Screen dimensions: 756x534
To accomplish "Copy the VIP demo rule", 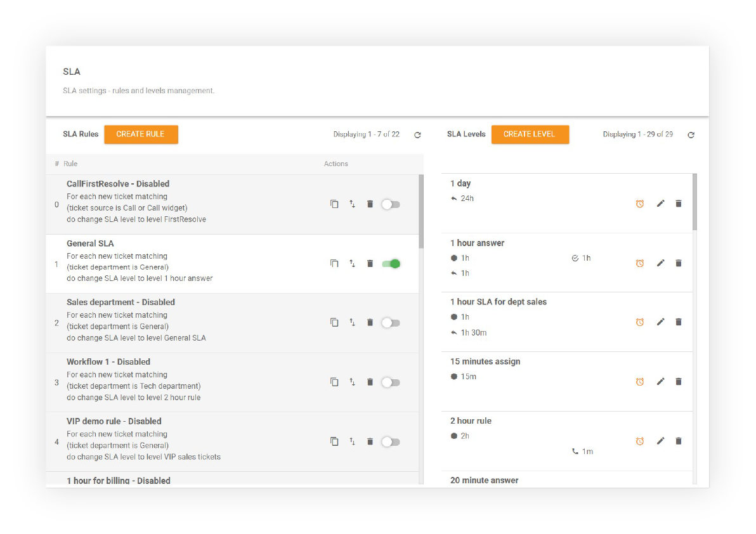I will 334,441.
